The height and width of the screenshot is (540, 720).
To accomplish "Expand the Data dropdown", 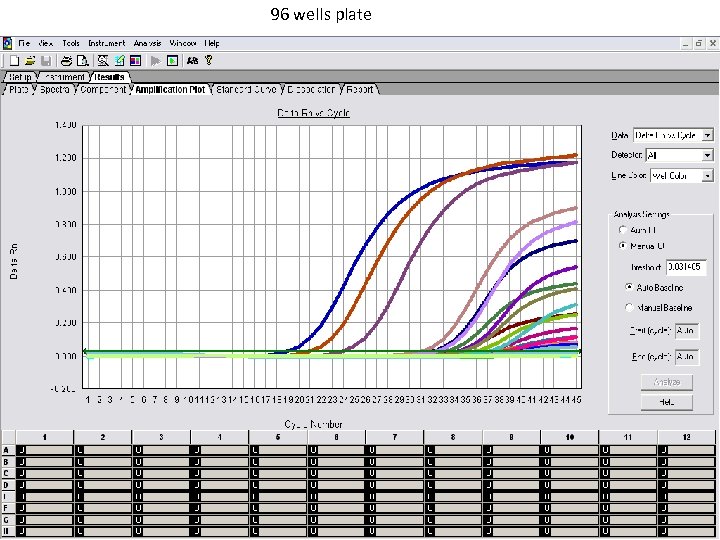I will tap(708, 135).
